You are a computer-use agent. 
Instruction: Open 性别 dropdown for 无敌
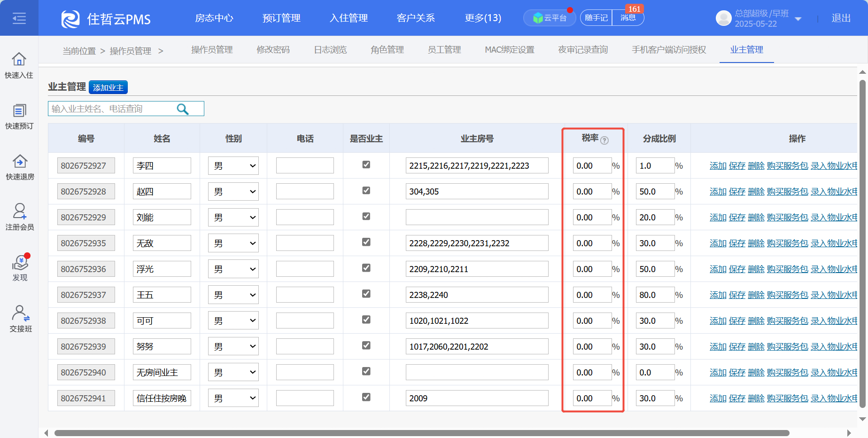pos(233,243)
